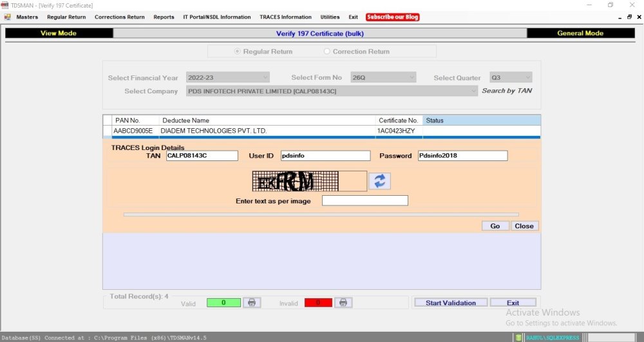Image resolution: width=644 pixels, height=342 pixels.
Task: Print the Invalid records list
Action: (x=343, y=303)
